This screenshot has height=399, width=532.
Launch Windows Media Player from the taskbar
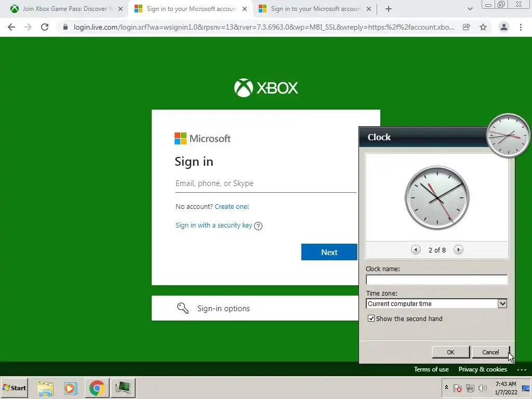pyautogui.click(x=71, y=388)
